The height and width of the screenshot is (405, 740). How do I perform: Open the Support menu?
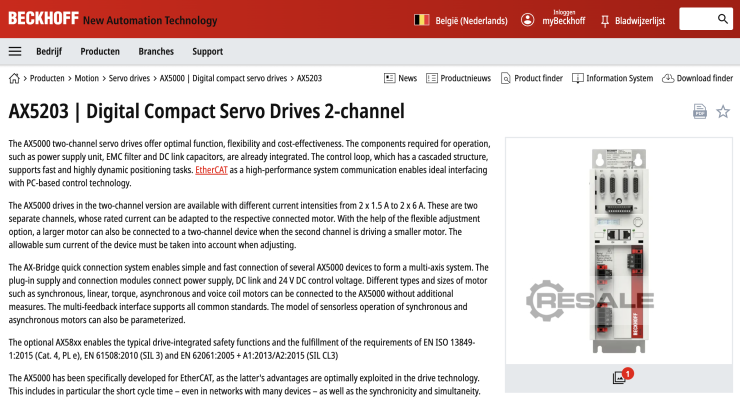click(x=208, y=51)
